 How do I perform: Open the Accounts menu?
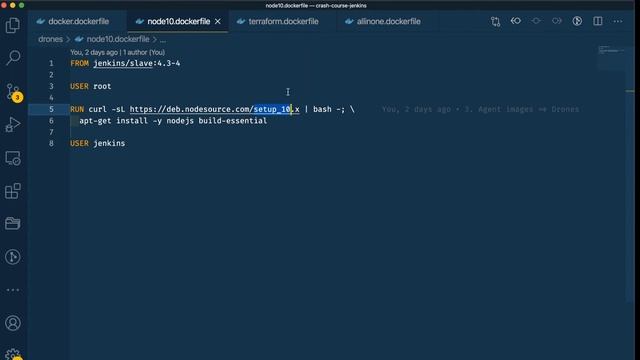13,323
